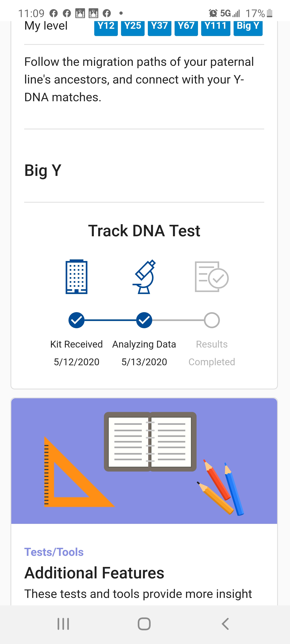Tap the Additional Features heading
This screenshot has height=644, width=290.
94,573
